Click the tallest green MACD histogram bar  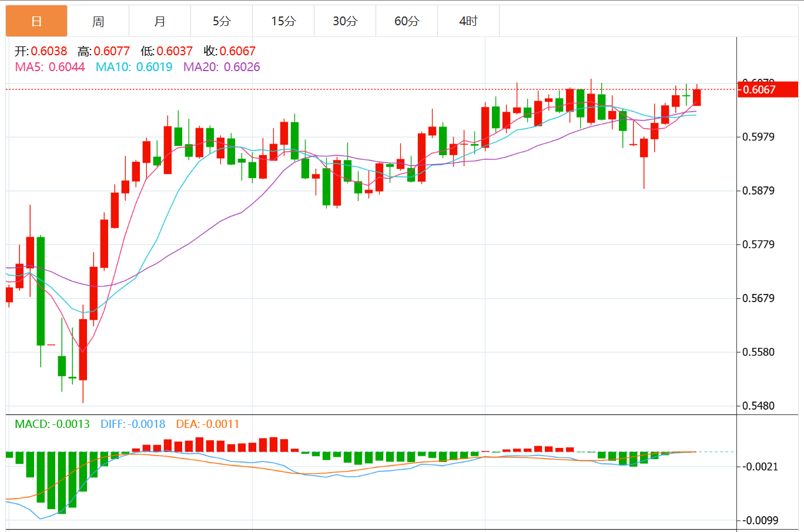pos(62,483)
